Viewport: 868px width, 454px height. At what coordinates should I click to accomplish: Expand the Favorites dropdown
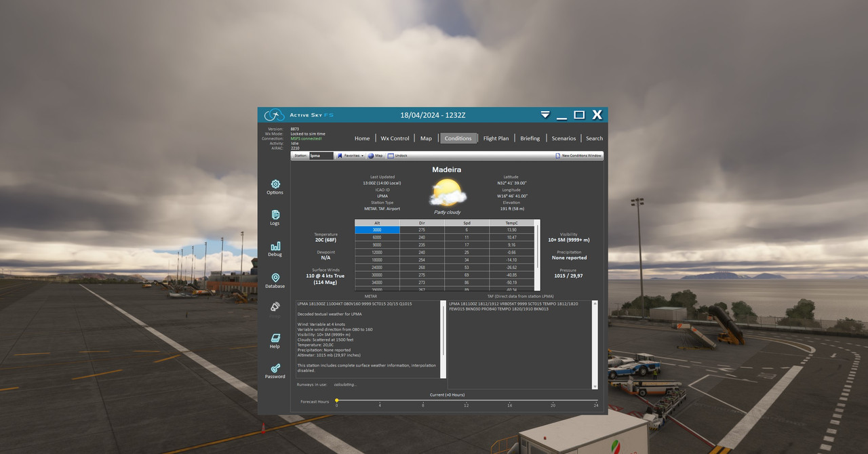pyautogui.click(x=351, y=156)
